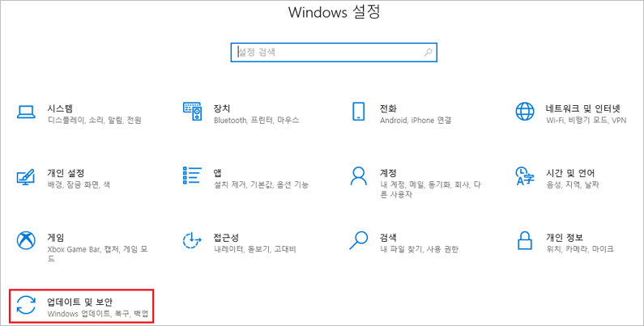Click the 장치 keyboard and speaker icon
Viewport: 644px width, 326px height.
pos(193,112)
